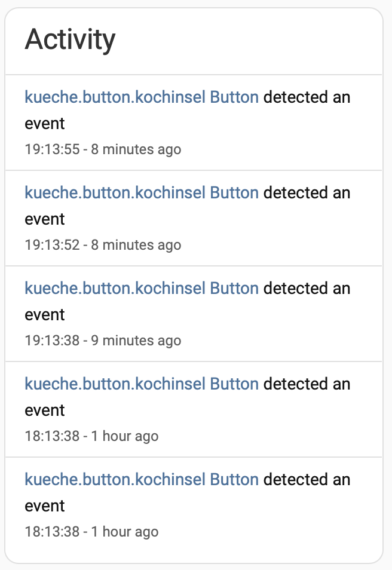Click "8 minutes ago" beside 19:13:52
This screenshot has width=392, height=570.
coord(136,245)
